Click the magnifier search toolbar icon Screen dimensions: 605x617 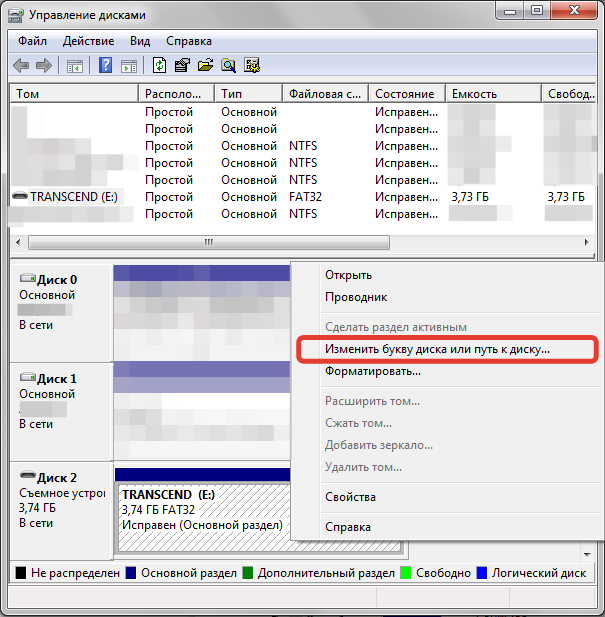click(x=229, y=66)
